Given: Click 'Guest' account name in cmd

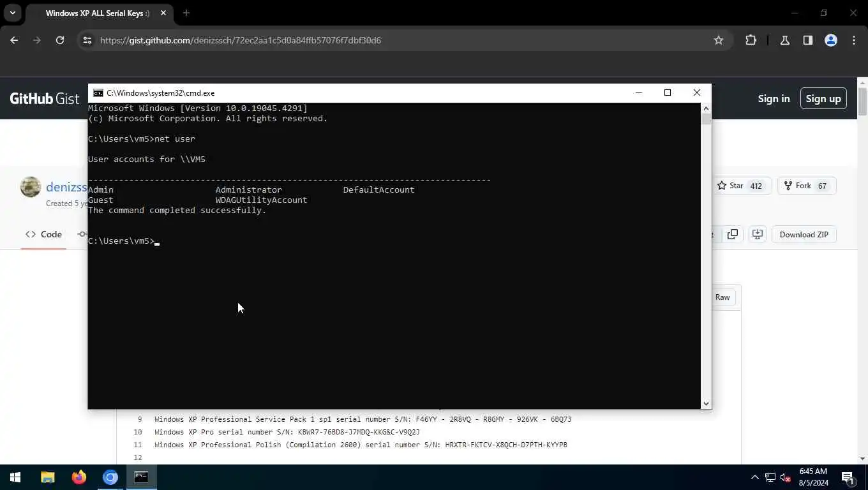Looking at the screenshot, I should [101, 200].
